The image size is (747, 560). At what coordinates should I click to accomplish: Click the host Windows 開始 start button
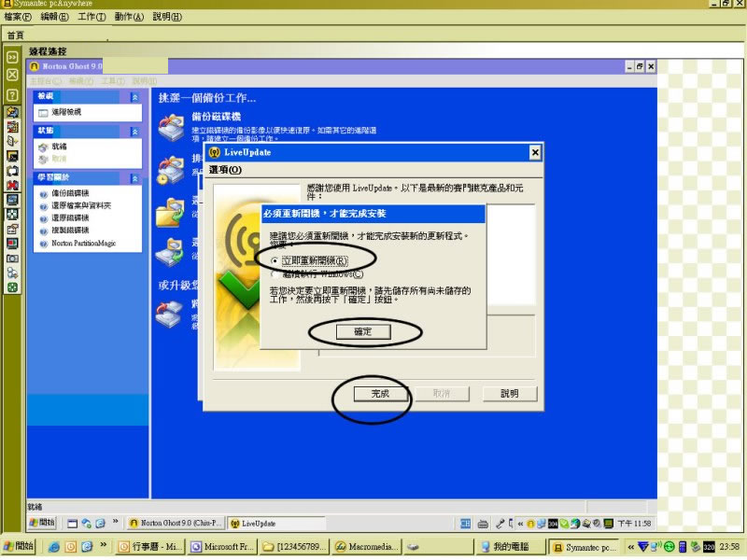point(19,546)
